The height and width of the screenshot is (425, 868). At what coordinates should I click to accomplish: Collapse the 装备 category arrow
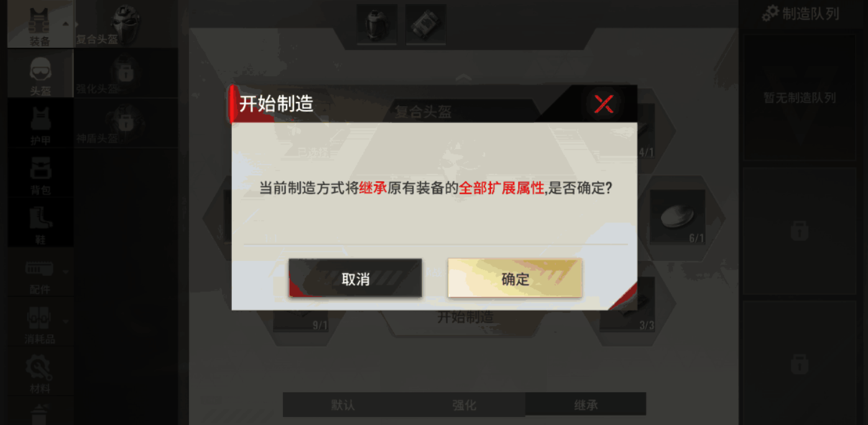pos(65,24)
